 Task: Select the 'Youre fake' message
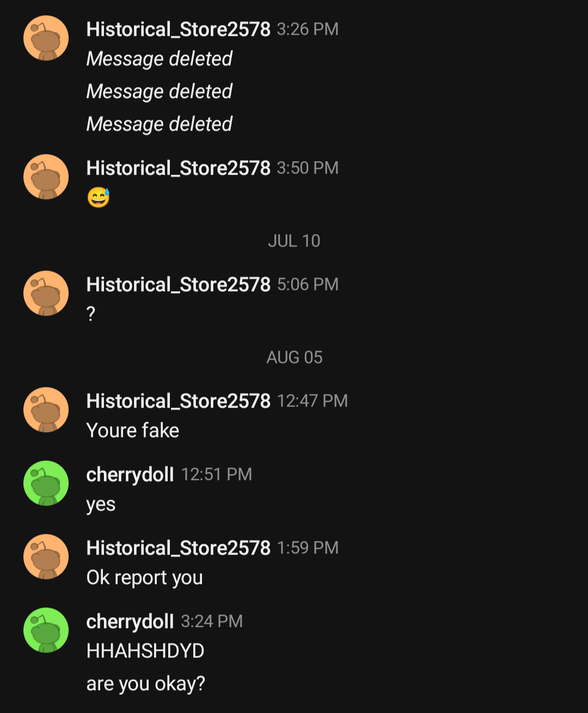(x=133, y=431)
